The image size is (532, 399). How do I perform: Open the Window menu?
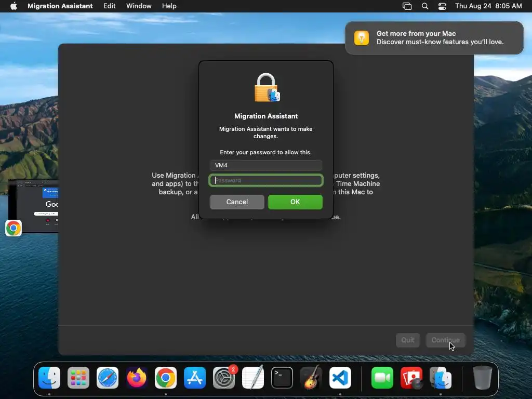pyautogui.click(x=139, y=6)
